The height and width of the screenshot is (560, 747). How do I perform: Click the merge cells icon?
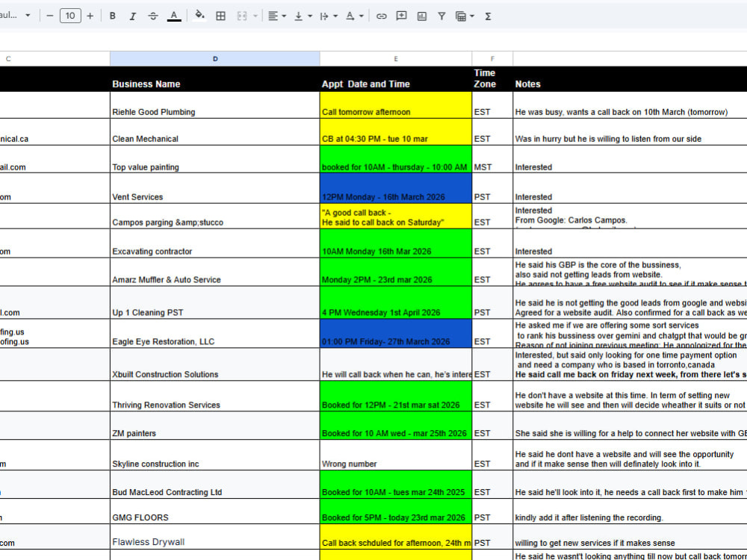pyautogui.click(x=242, y=16)
